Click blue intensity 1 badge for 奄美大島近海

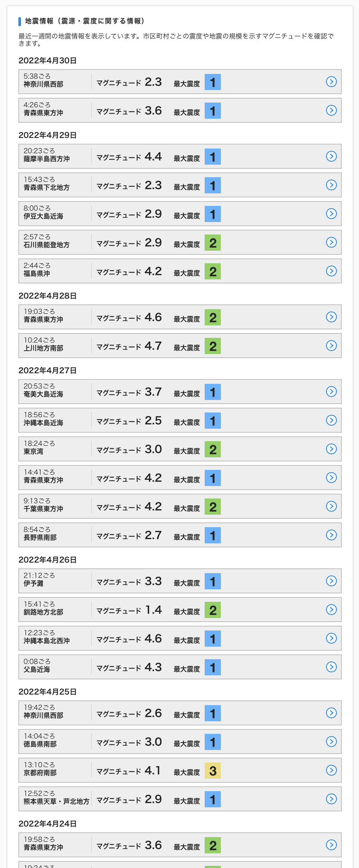pyautogui.click(x=213, y=392)
